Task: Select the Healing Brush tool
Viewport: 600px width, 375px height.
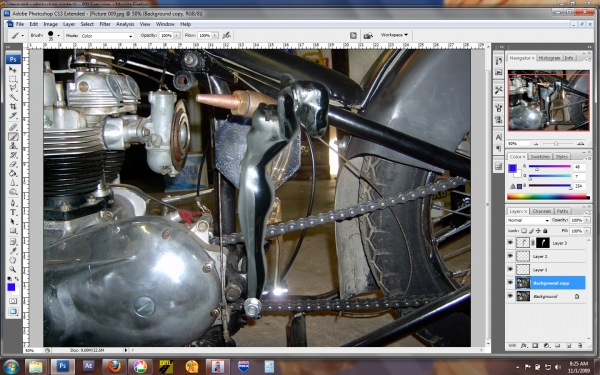Action: (13, 127)
